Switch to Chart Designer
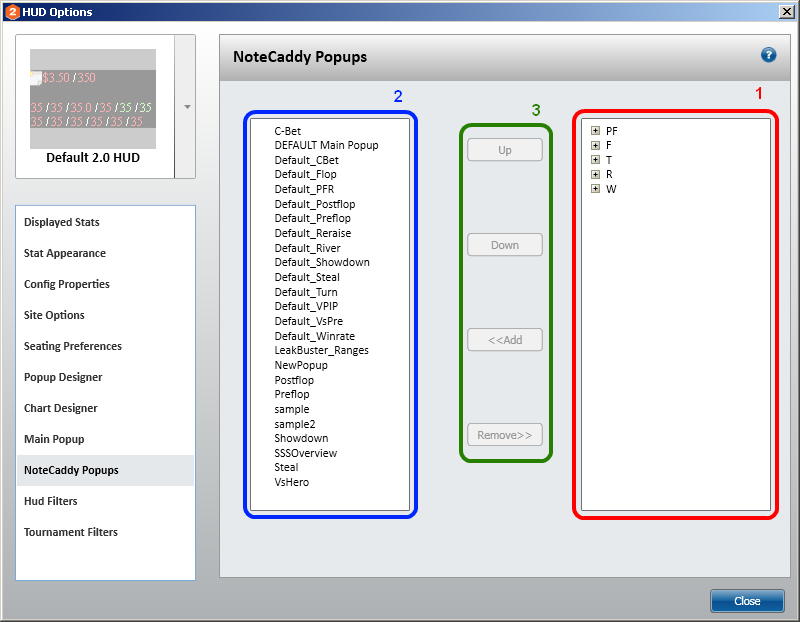Image resolution: width=800 pixels, height=622 pixels. (105, 408)
